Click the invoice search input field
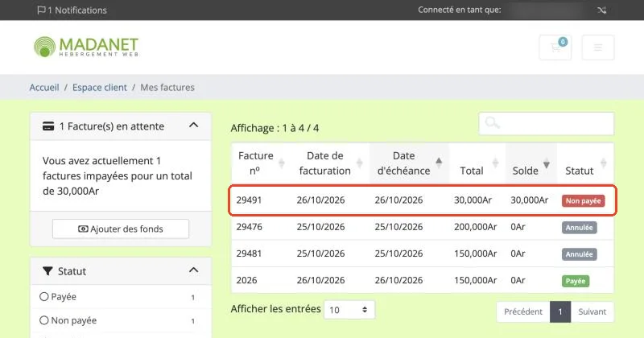The image size is (644, 338). click(547, 123)
